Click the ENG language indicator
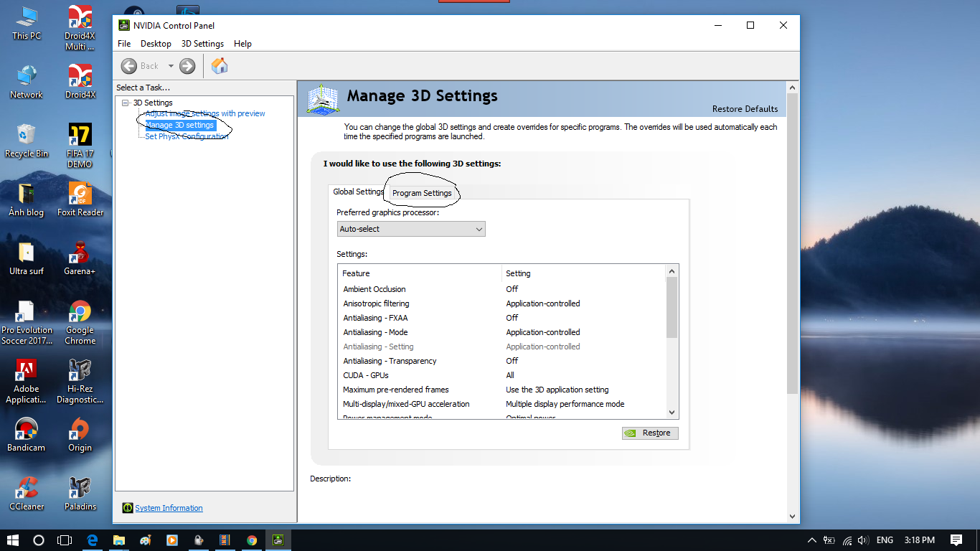980x551 pixels. (885, 540)
